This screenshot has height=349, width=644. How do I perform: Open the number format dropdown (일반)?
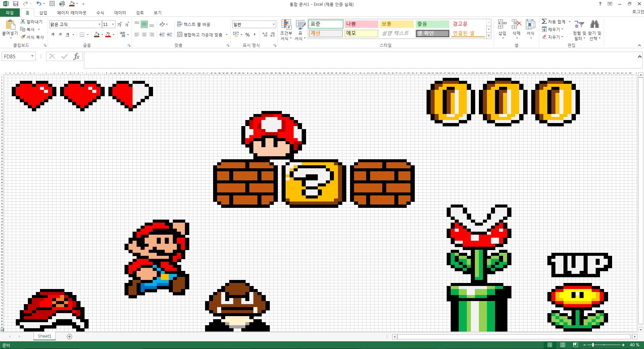(274, 24)
